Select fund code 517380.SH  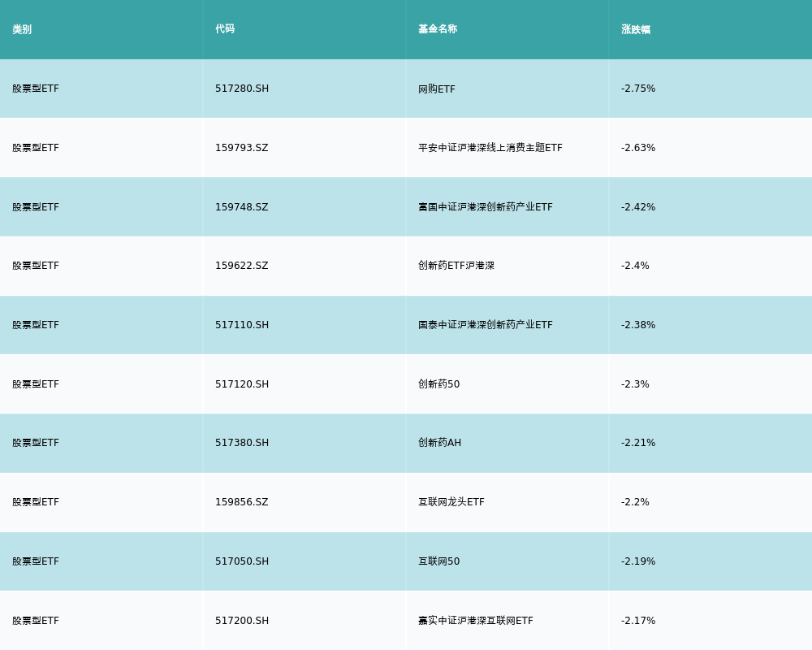point(242,443)
